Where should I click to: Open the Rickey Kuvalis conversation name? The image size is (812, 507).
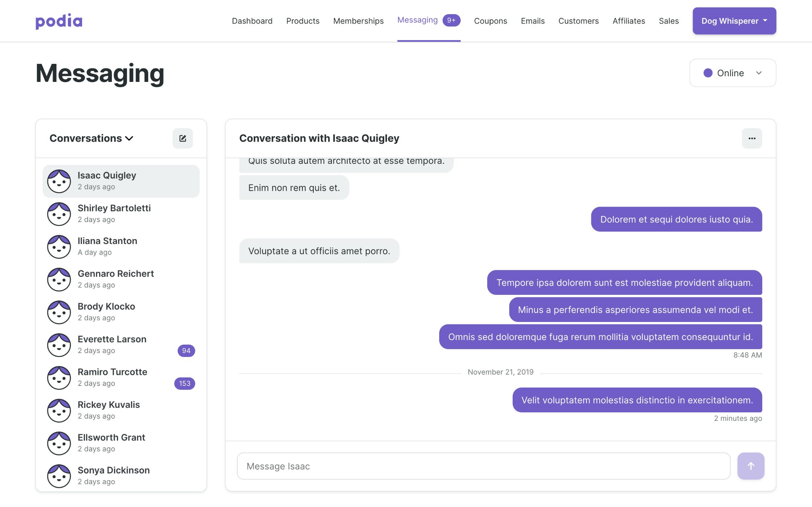pos(109,405)
